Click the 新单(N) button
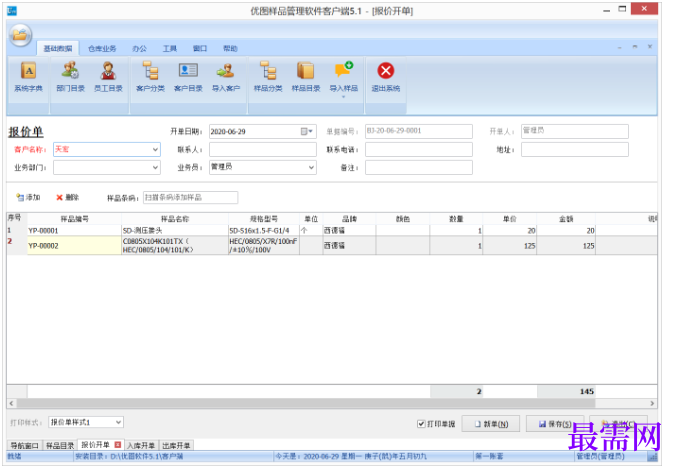The image size is (680, 468). (x=490, y=424)
